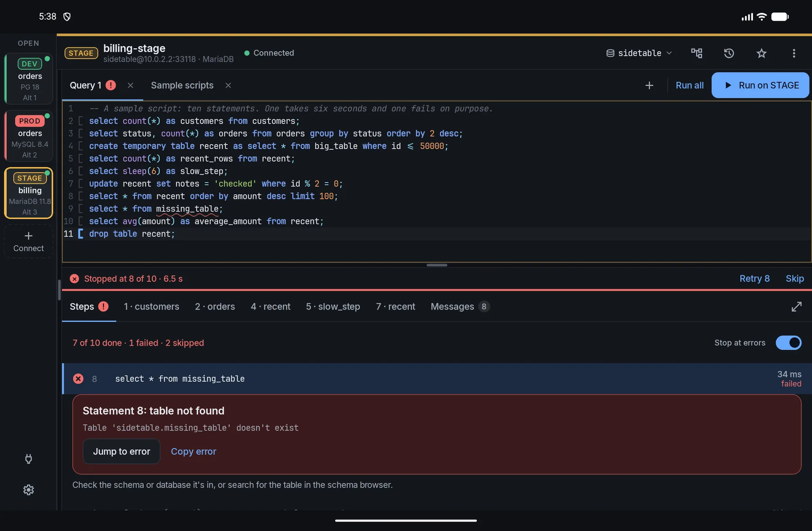Open the three-dot more options menu
812x531 pixels.
tap(794, 53)
